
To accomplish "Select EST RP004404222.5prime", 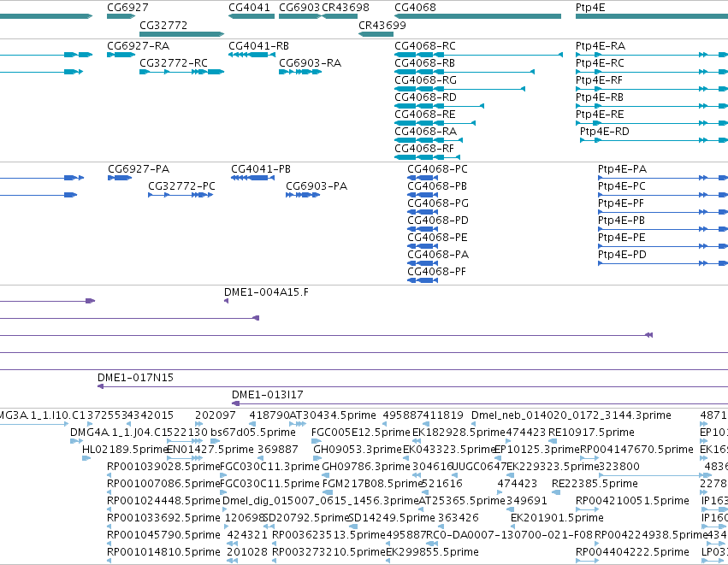I will click(x=588, y=561).
